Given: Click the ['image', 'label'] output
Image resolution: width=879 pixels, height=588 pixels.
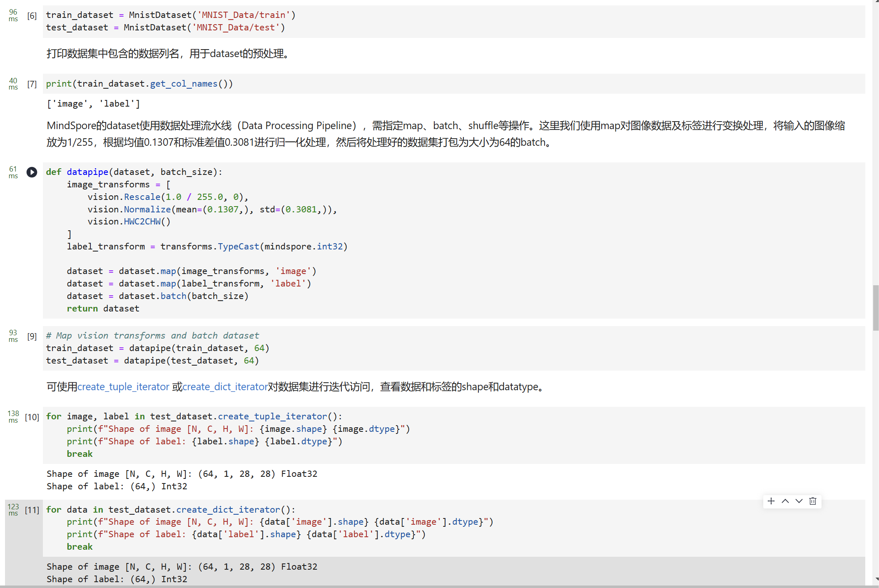Looking at the screenshot, I should [93, 104].
